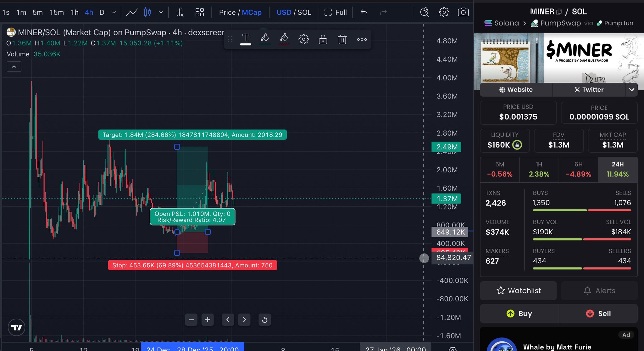Expand more social links chevron
The height and width of the screenshot is (351, 644).
[631, 90]
